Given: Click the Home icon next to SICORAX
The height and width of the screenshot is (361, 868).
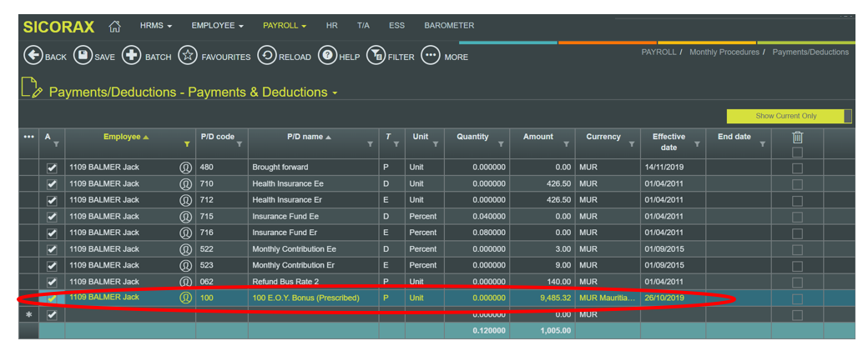Looking at the screenshot, I should (x=114, y=27).
